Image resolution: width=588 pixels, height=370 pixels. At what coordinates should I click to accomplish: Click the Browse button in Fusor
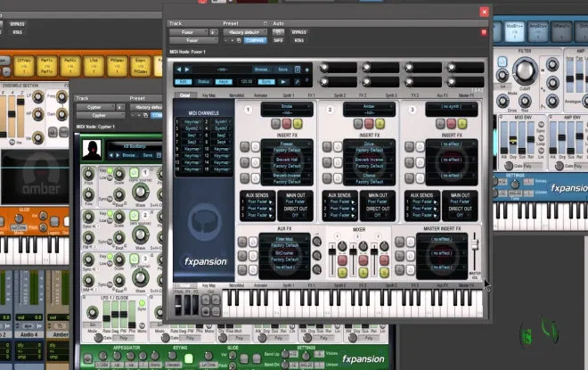pos(261,70)
